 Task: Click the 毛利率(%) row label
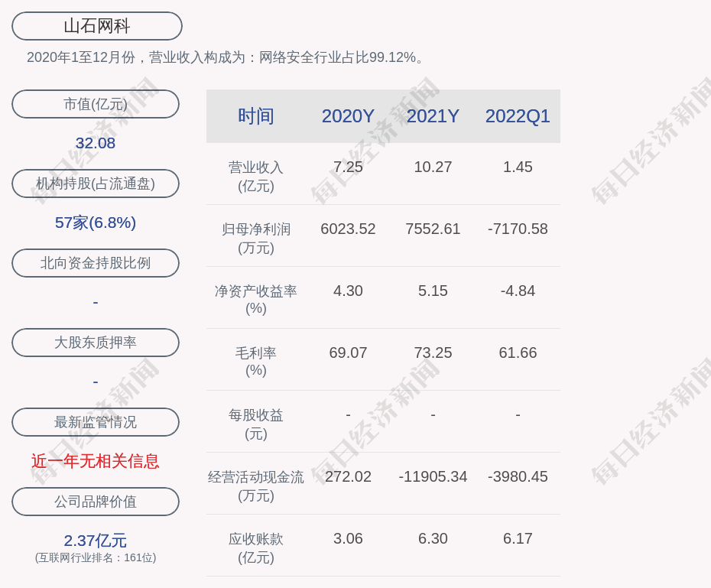pyautogui.click(x=255, y=361)
